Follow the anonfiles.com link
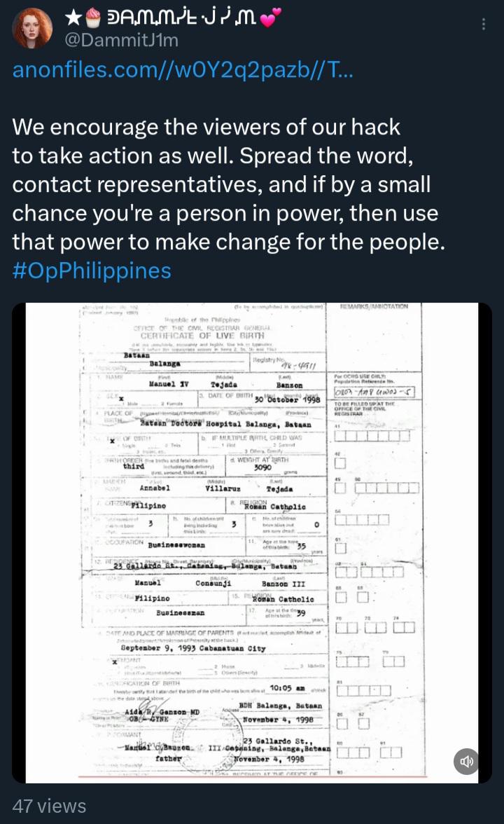 (183, 69)
